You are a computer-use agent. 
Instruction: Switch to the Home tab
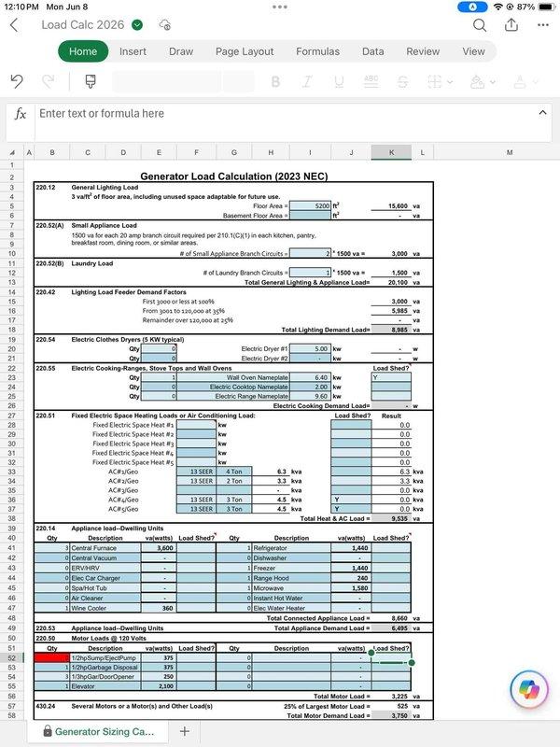pos(83,51)
